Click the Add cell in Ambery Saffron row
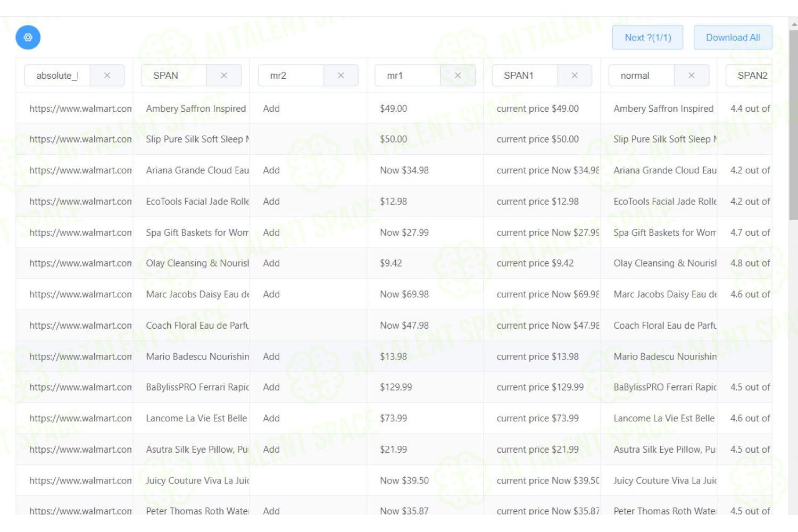 click(x=309, y=109)
